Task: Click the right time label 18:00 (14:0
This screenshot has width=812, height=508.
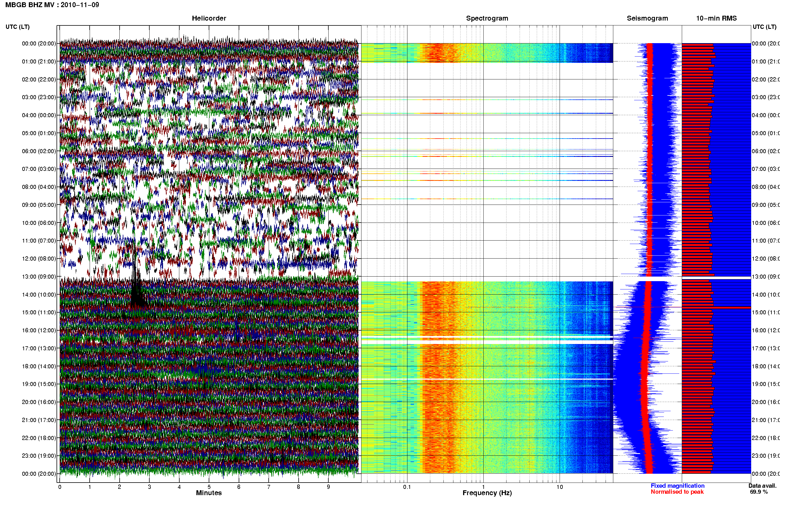Action: pos(766,366)
